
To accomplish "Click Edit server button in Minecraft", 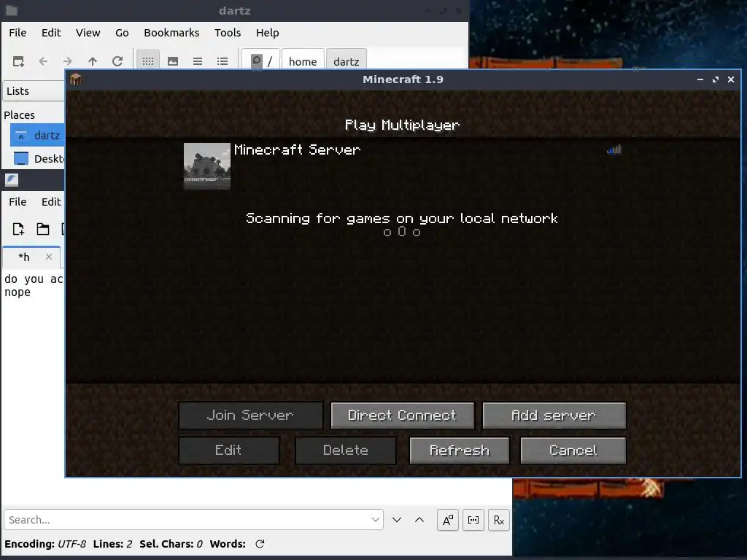I will pyautogui.click(x=228, y=451).
